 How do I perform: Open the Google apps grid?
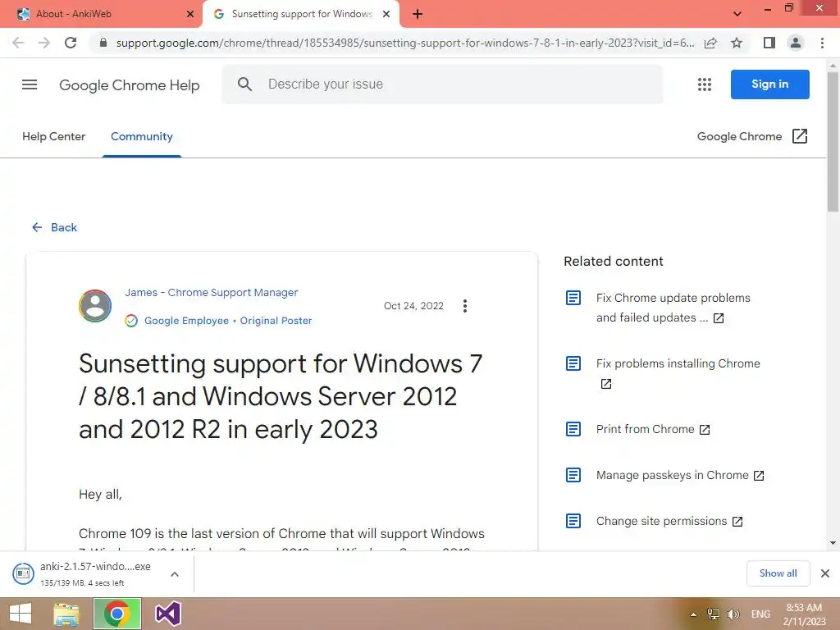tap(705, 84)
